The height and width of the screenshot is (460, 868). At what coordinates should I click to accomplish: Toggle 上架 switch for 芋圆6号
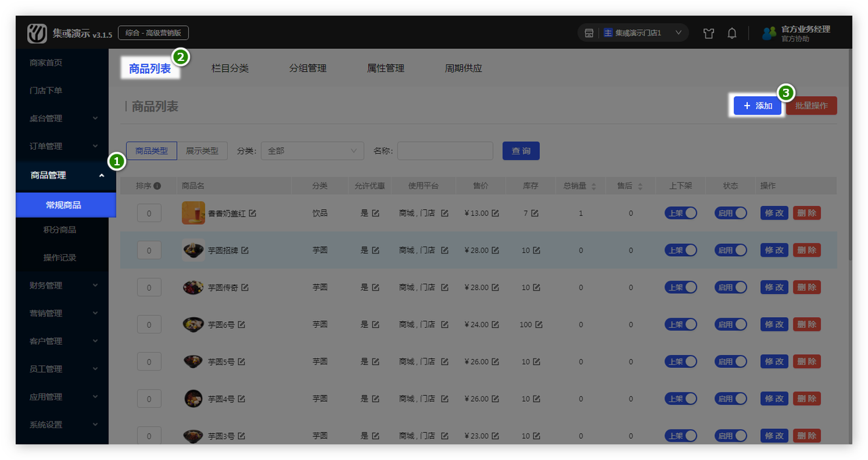681,325
